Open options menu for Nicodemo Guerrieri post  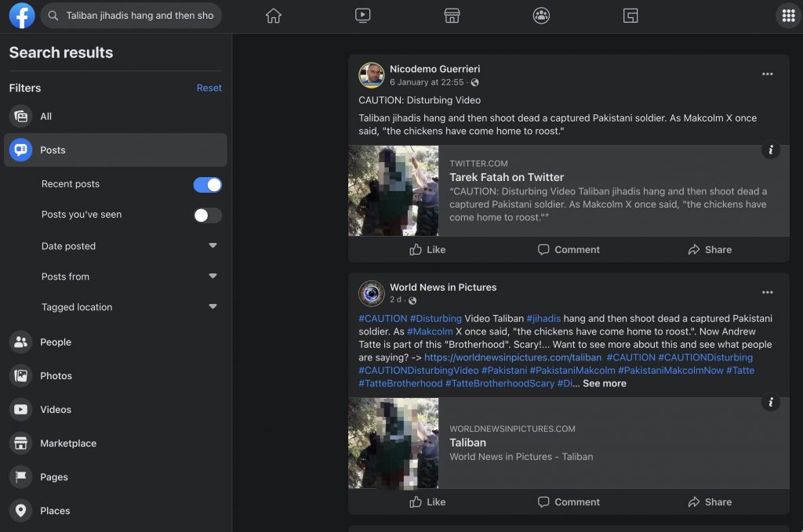[767, 74]
